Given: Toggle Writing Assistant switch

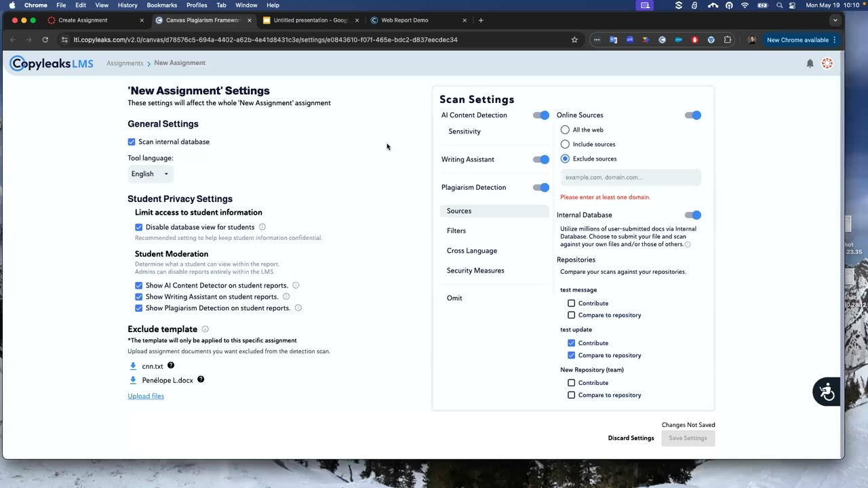Looking at the screenshot, I should (x=541, y=159).
